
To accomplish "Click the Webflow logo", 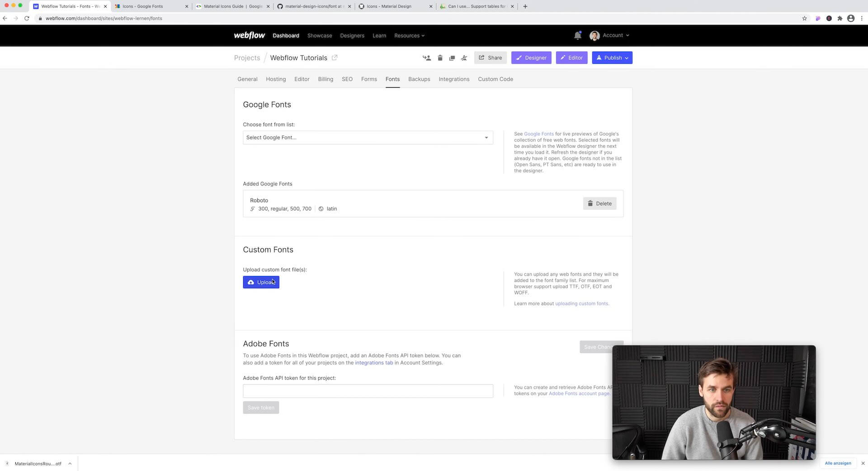I will pos(249,35).
